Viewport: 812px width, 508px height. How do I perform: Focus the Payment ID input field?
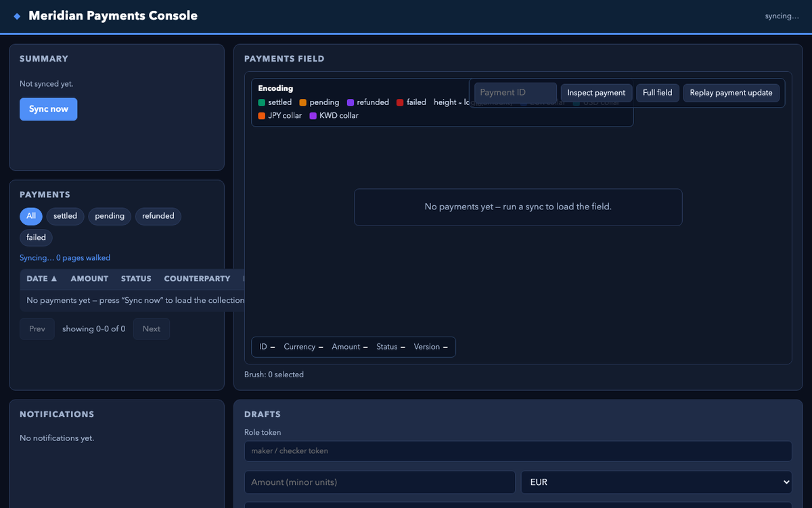click(x=516, y=93)
